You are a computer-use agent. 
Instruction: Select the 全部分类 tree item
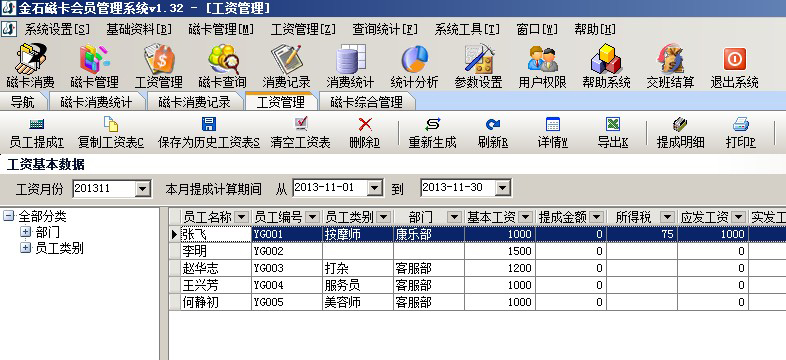(43, 216)
